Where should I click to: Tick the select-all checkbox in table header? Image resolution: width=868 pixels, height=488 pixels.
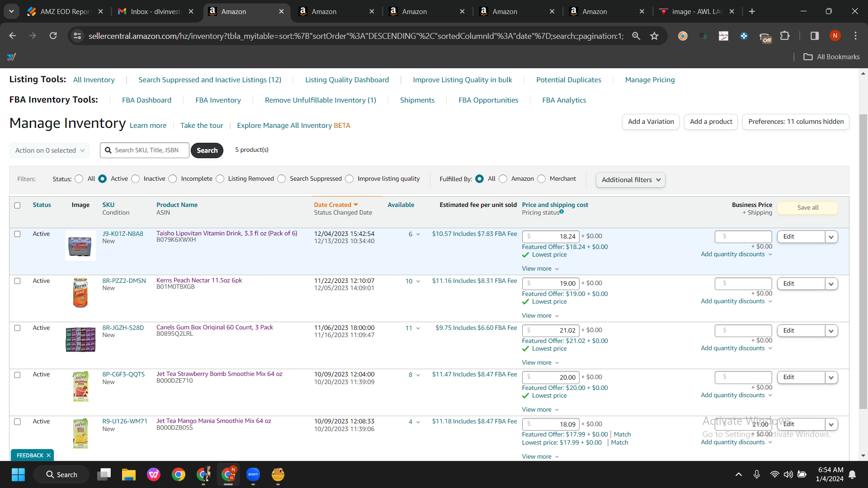point(17,205)
